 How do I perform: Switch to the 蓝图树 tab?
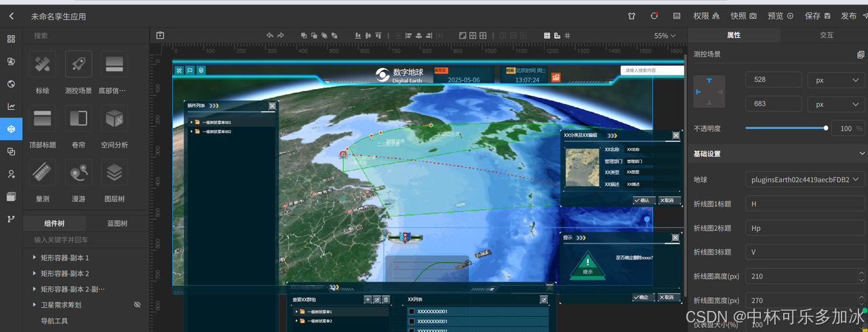[117, 223]
